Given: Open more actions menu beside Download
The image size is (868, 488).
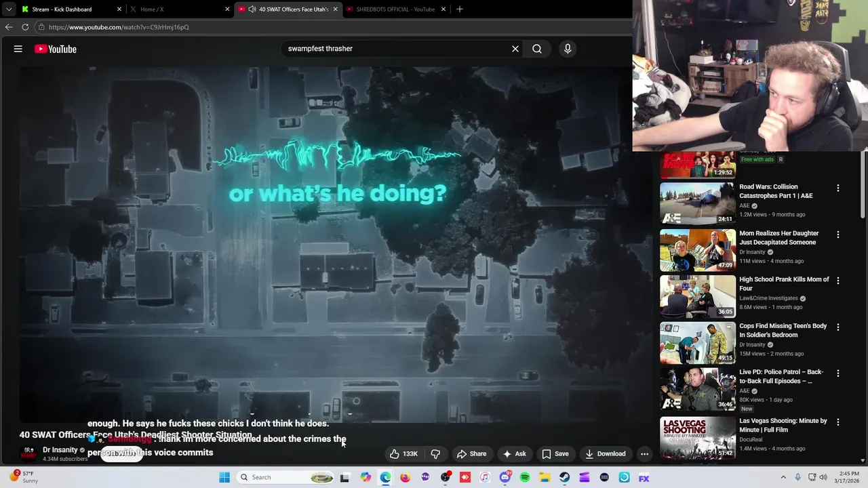Looking at the screenshot, I should tap(644, 454).
